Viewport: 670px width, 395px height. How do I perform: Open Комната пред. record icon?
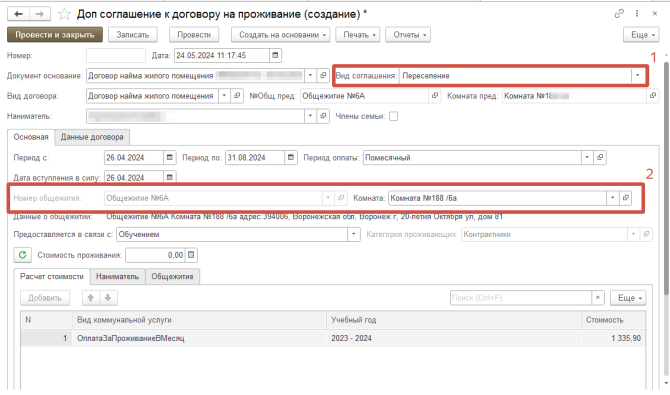point(652,96)
